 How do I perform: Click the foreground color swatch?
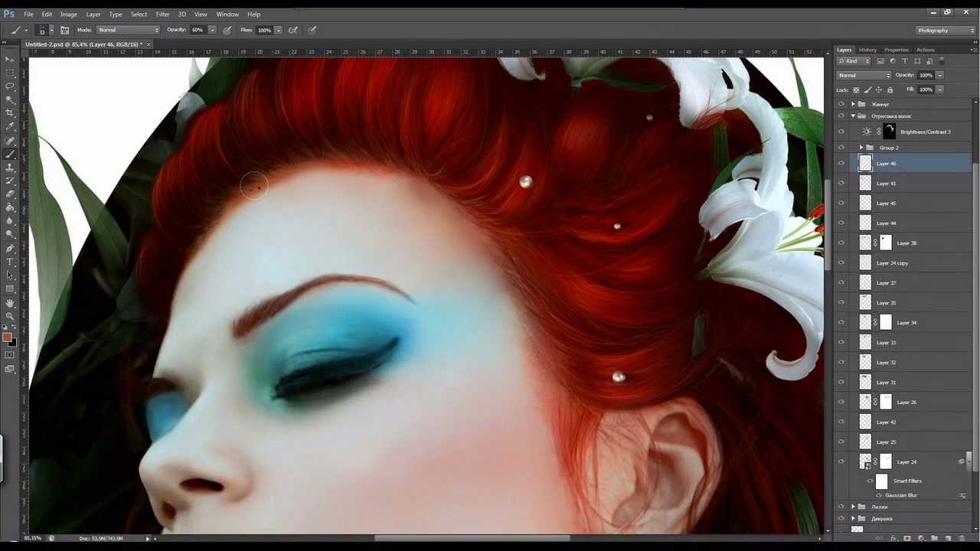[x=7, y=337]
